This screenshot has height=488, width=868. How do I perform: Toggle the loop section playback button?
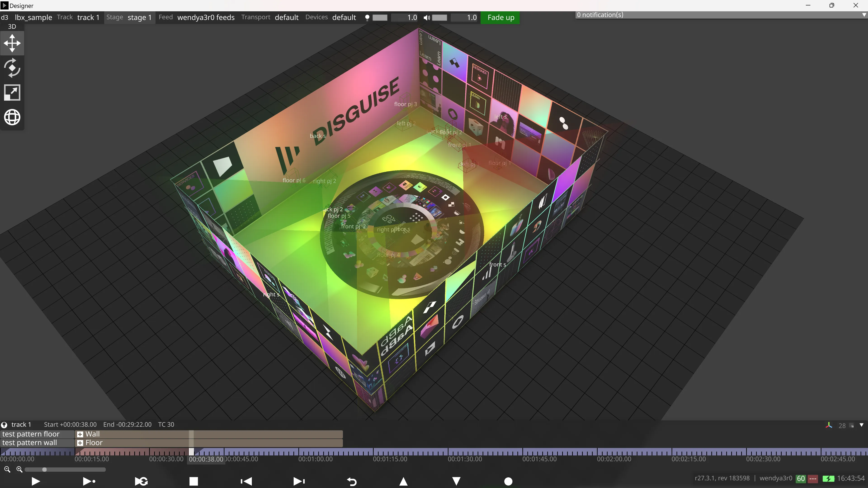click(x=141, y=481)
